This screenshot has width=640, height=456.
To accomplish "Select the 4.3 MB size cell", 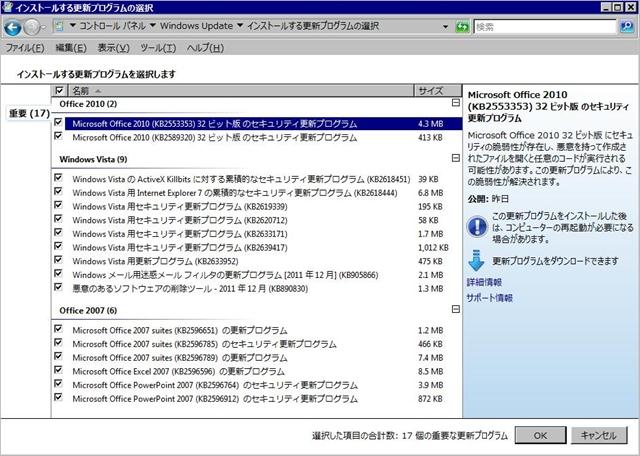I will 430,124.
